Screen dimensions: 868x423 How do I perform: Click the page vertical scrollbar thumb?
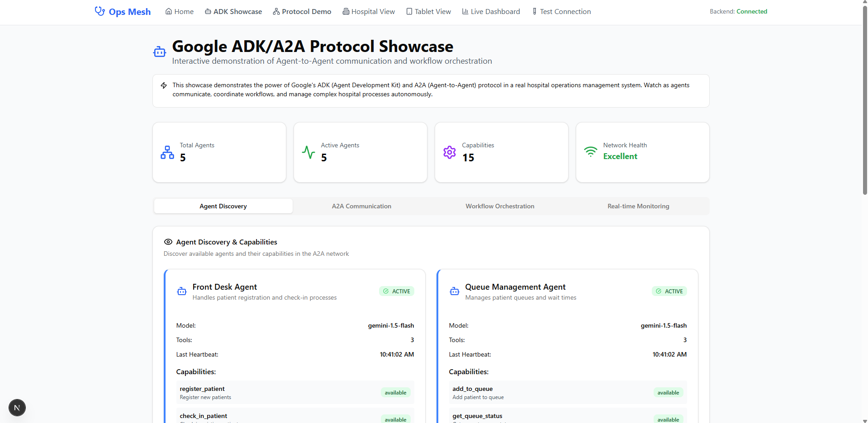click(865, 100)
